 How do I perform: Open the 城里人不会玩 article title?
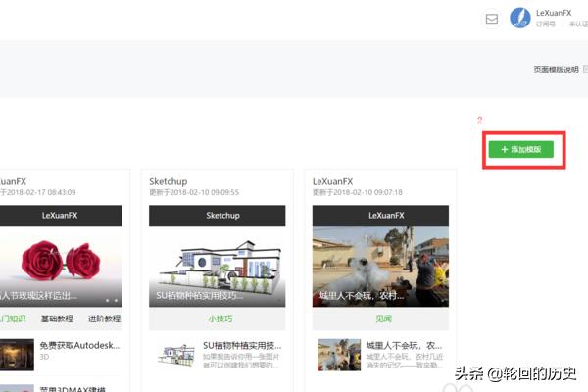[x=403, y=345]
